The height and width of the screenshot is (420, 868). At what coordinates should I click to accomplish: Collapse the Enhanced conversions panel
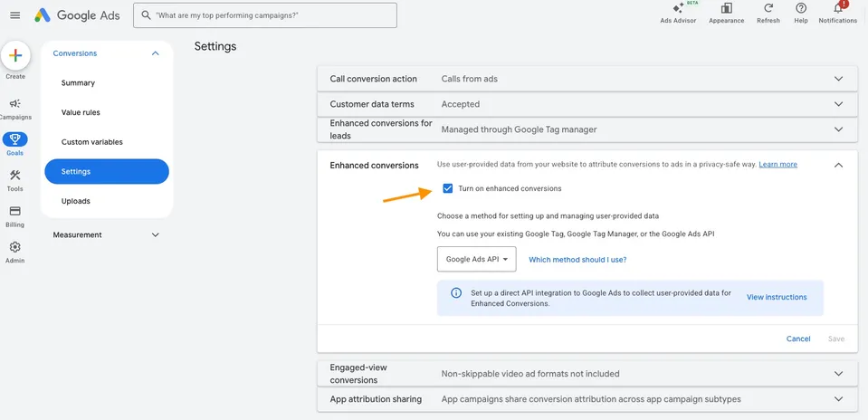coord(839,165)
